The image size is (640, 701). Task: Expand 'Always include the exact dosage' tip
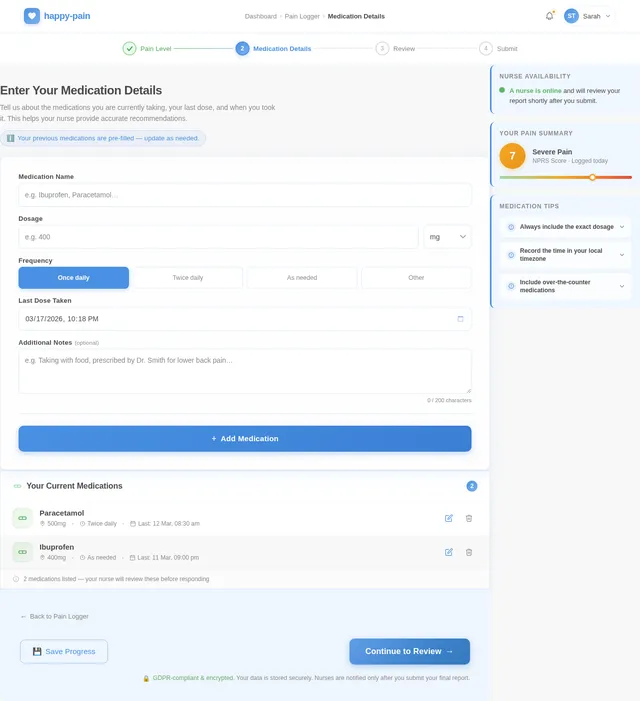click(566, 227)
